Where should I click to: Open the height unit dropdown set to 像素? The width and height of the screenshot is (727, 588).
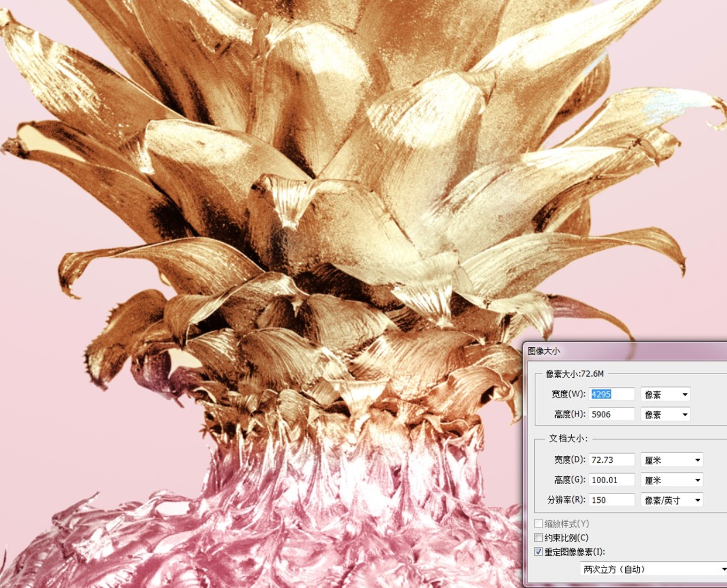tap(665, 414)
